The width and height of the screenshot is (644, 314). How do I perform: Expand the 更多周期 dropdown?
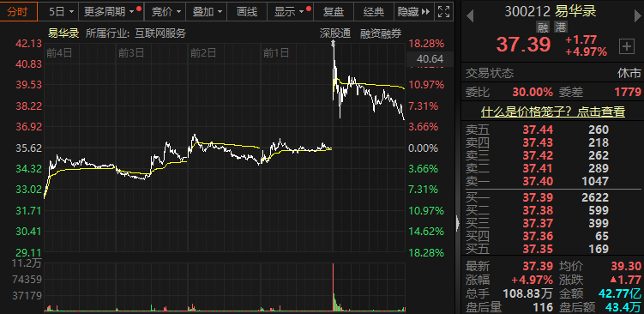point(111,11)
